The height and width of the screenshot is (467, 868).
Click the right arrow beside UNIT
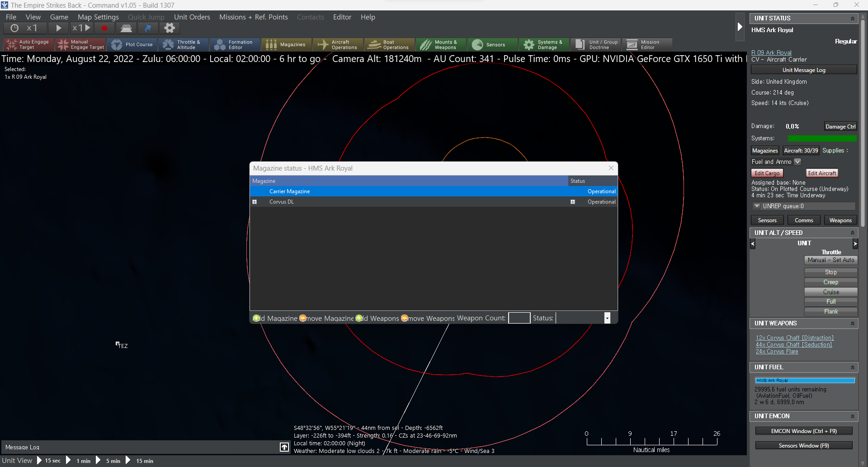[x=855, y=244]
